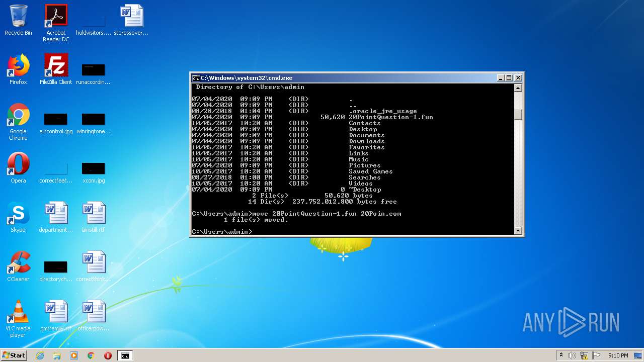The height and width of the screenshot is (362, 644).
Task: Open Windows Explorer from taskbar
Action: (57, 355)
